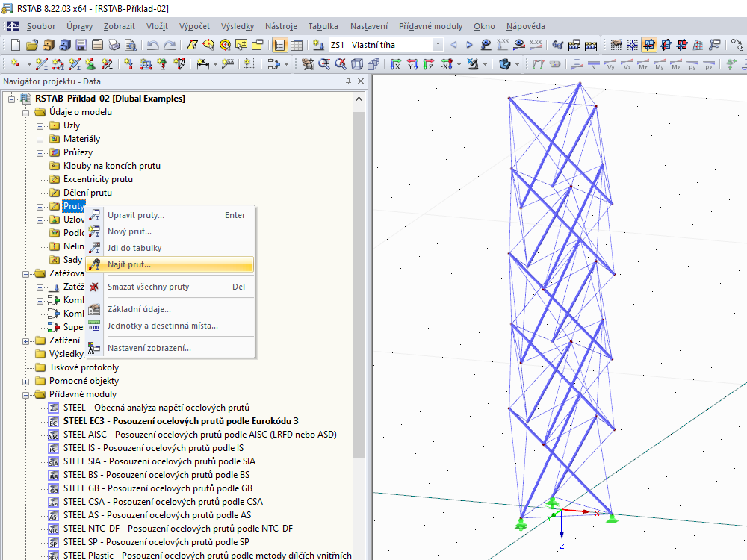This screenshot has width=747, height=560.
Task: Open the Výsledky menu
Action: pos(238,26)
